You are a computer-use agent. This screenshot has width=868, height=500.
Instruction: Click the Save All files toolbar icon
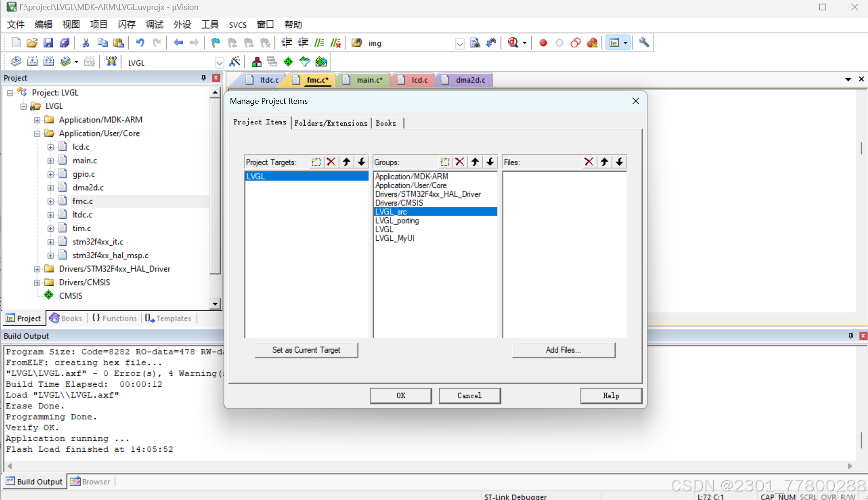tap(65, 43)
